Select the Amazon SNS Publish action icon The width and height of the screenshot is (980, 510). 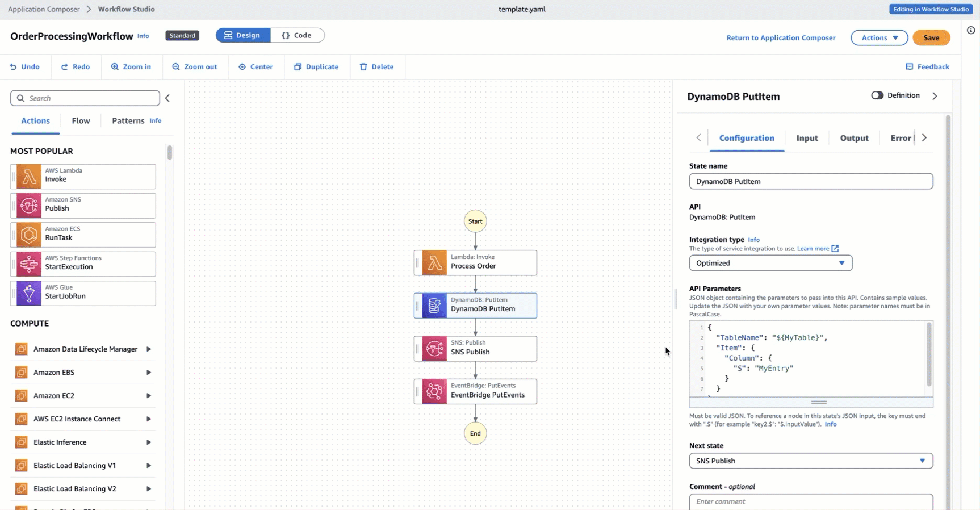pos(29,206)
